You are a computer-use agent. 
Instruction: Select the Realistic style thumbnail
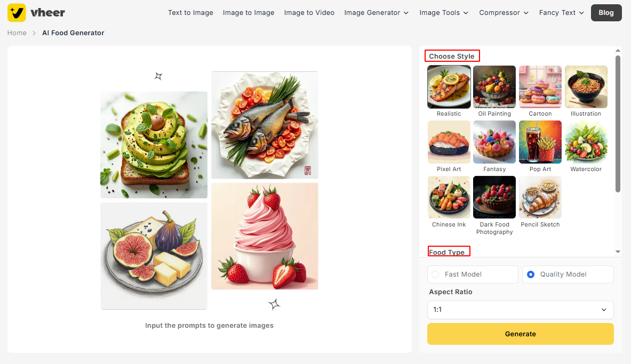(x=449, y=87)
